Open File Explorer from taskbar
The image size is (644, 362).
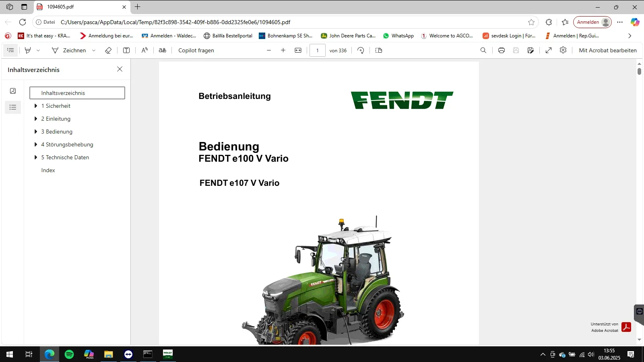tap(109, 354)
